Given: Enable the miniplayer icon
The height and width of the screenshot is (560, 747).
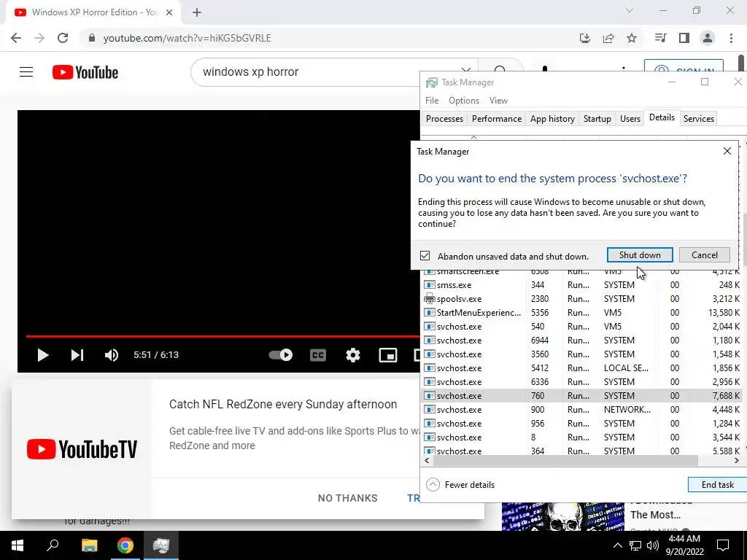Looking at the screenshot, I should (x=388, y=355).
